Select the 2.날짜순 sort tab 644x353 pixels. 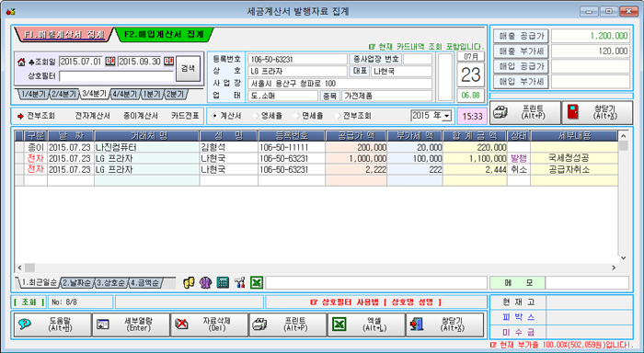[x=77, y=283]
